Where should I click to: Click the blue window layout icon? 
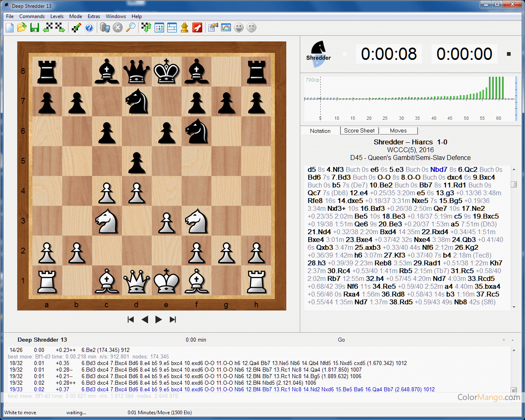pyautogui.click(x=172, y=27)
